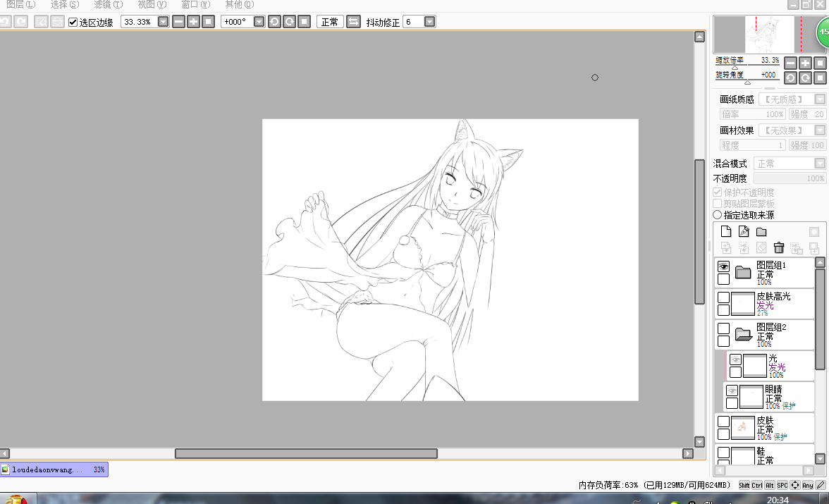Open the 选择 menu
Screen dimensions: 829x504
click(65, 5)
